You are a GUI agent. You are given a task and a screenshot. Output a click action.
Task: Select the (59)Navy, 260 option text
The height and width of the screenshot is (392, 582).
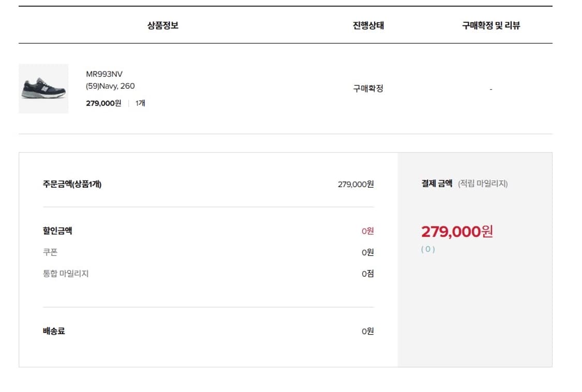110,86
